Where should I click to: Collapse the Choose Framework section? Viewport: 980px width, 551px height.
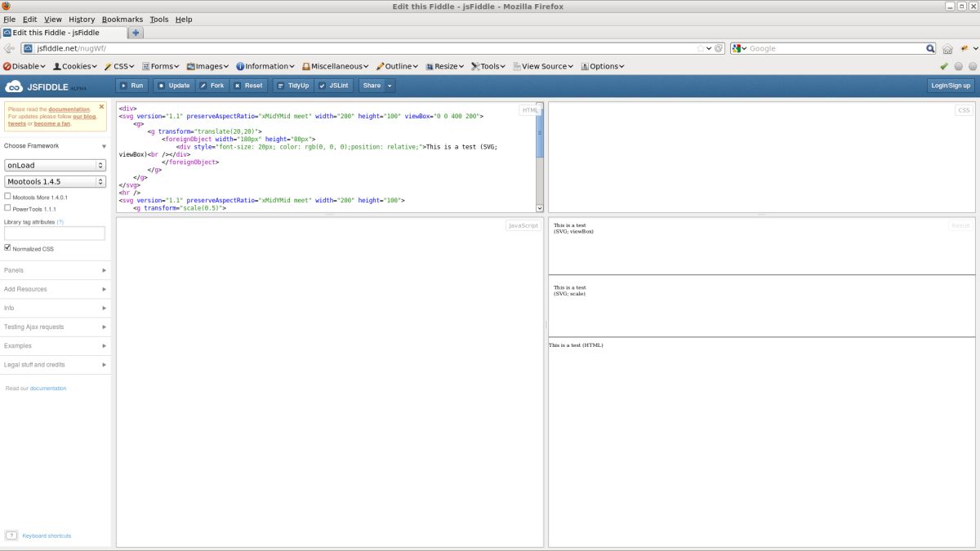pyautogui.click(x=56, y=145)
